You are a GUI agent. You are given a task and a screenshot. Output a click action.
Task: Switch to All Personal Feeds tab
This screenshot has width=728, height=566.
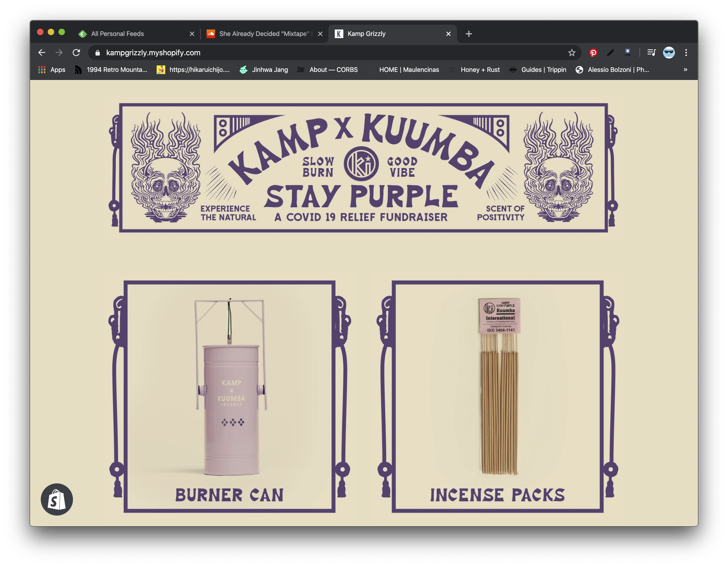pos(117,34)
